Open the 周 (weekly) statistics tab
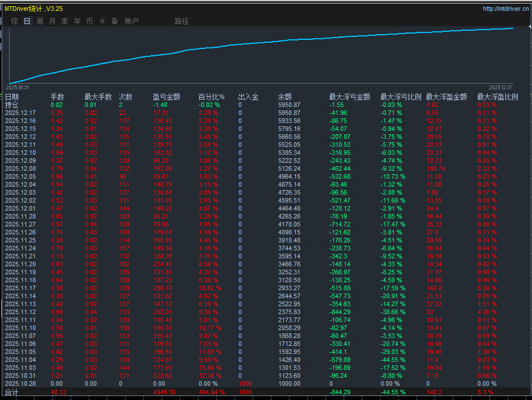Screen dimensions: 532x400 click(39, 21)
